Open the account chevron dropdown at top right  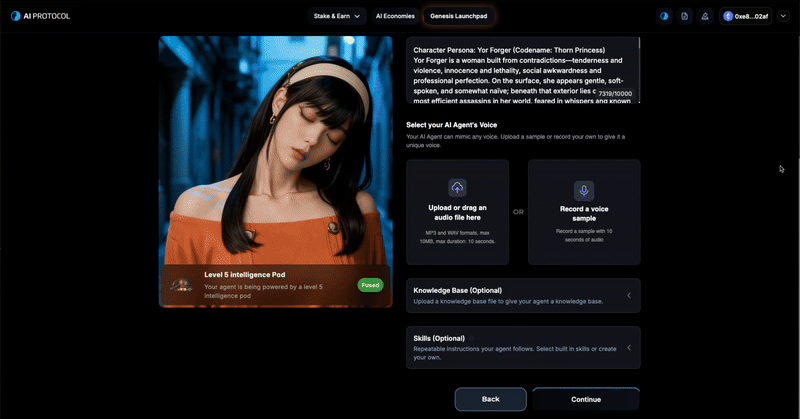(x=783, y=16)
